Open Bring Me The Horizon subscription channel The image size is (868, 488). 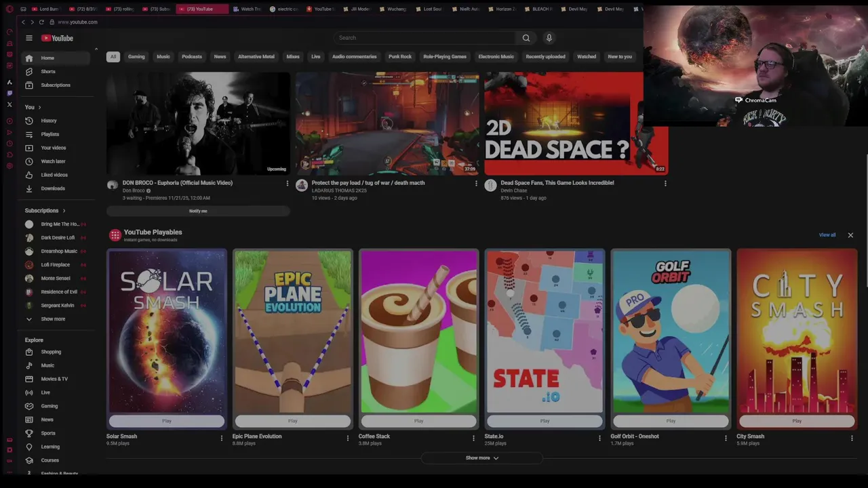click(56, 224)
